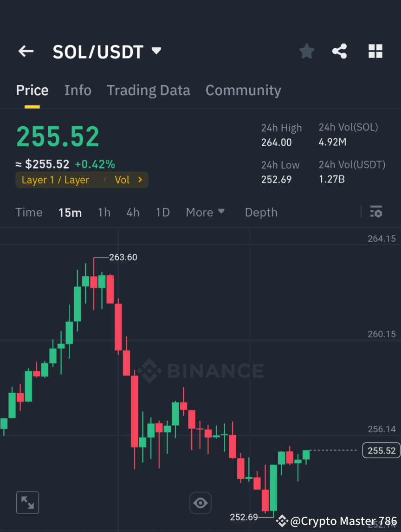Switch chart interval to 1D
Viewport: 401px width, 532px height.
pos(162,212)
